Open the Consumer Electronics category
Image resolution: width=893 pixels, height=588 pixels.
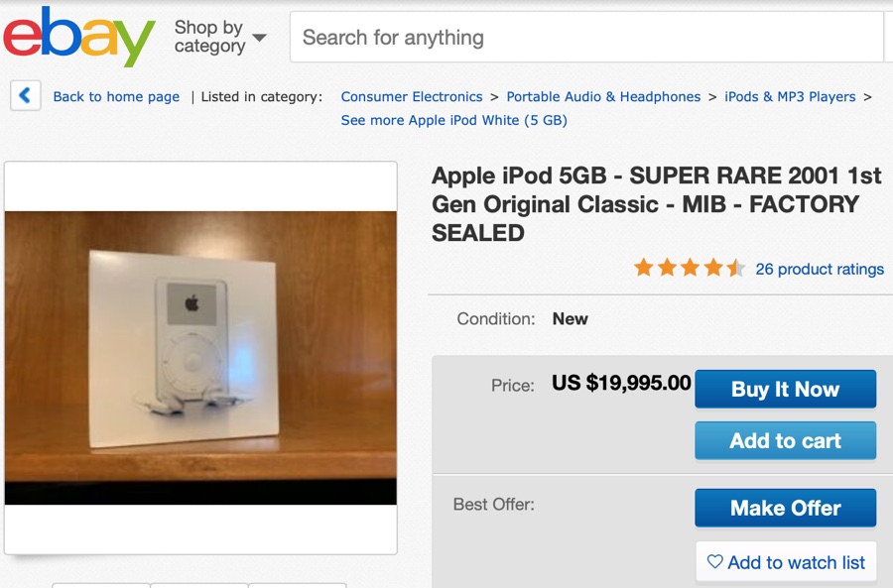[x=412, y=96]
